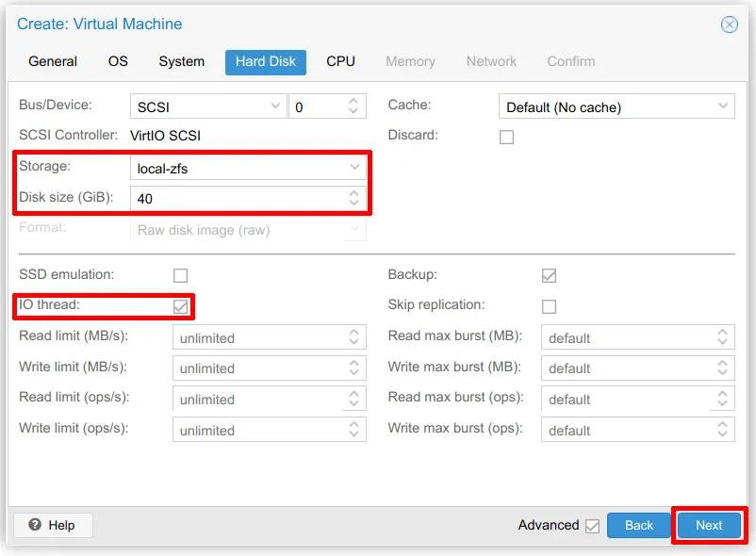756x556 pixels.
Task: Click the Help button with question icon
Action: (52, 525)
